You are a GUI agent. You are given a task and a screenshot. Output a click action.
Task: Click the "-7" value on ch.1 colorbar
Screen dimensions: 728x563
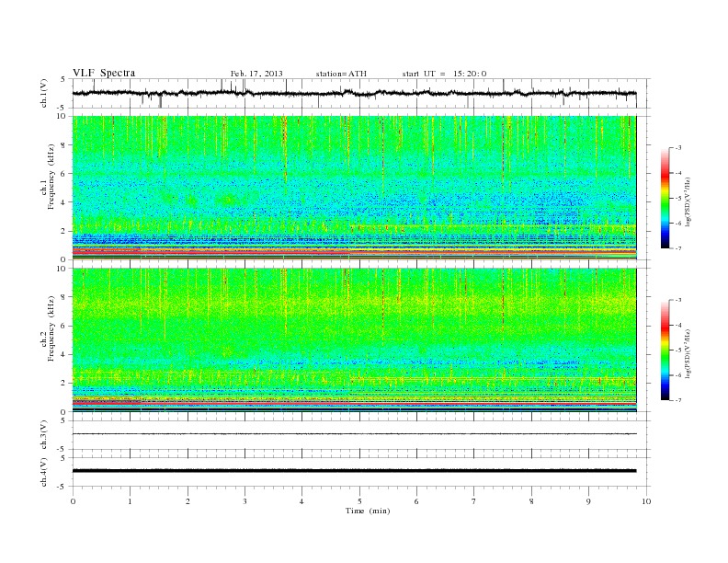tap(677, 248)
